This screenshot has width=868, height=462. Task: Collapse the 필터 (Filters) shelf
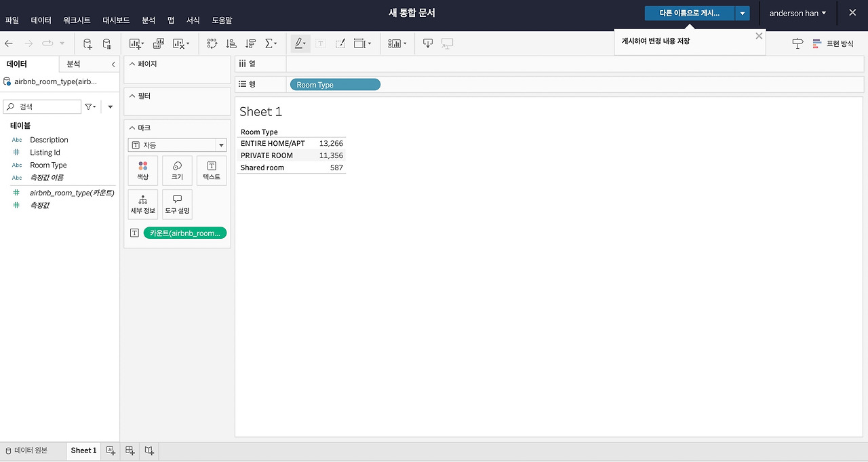pyautogui.click(x=132, y=96)
